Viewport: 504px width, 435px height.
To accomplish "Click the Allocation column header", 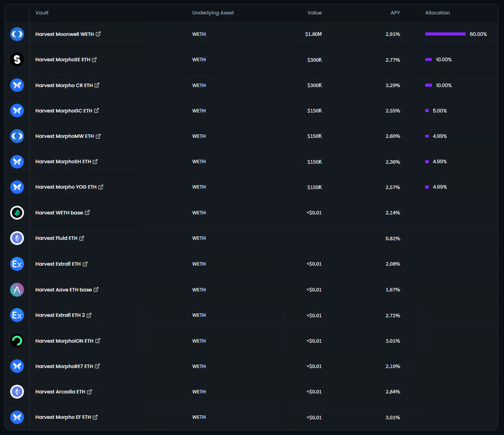I will 437,13.
